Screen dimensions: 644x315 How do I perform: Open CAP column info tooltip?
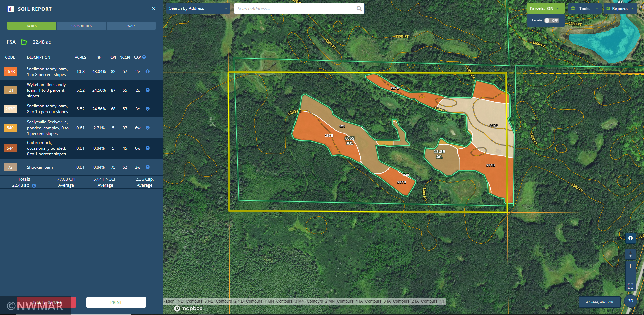coord(144,57)
